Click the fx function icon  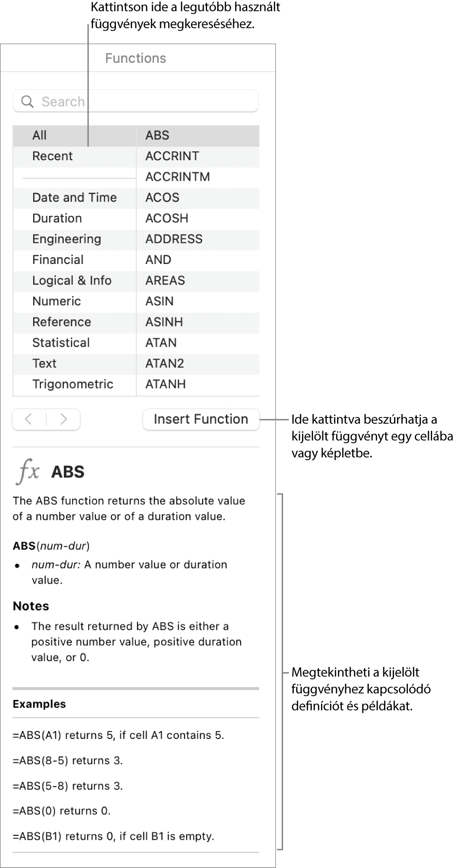28,472
